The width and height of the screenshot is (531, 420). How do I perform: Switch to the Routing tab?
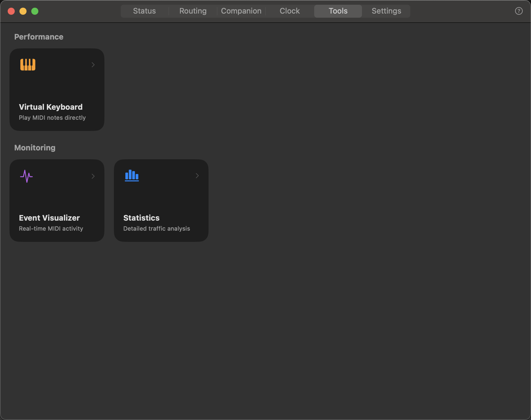(x=193, y=11)
